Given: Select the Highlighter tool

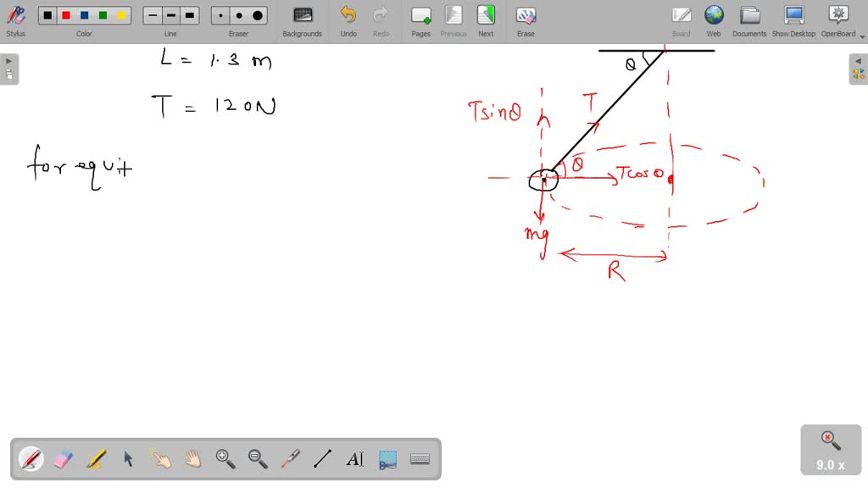Looking at the screenshot, I should pyautogui.click(x=96, y=458).
